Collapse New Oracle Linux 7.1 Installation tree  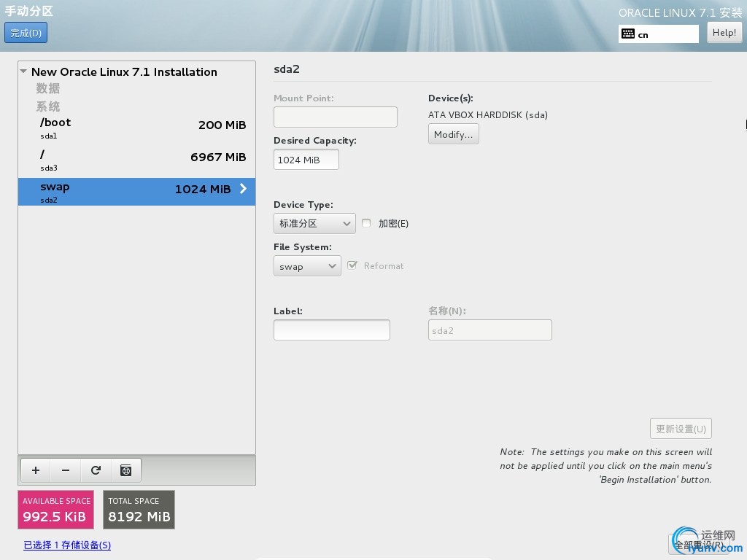(x=23, y=71)
